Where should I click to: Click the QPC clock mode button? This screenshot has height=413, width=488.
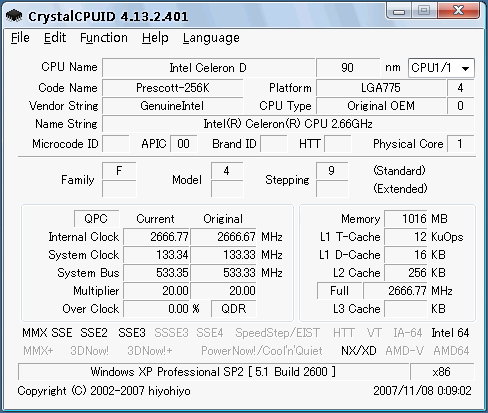[x=96, y=219]
